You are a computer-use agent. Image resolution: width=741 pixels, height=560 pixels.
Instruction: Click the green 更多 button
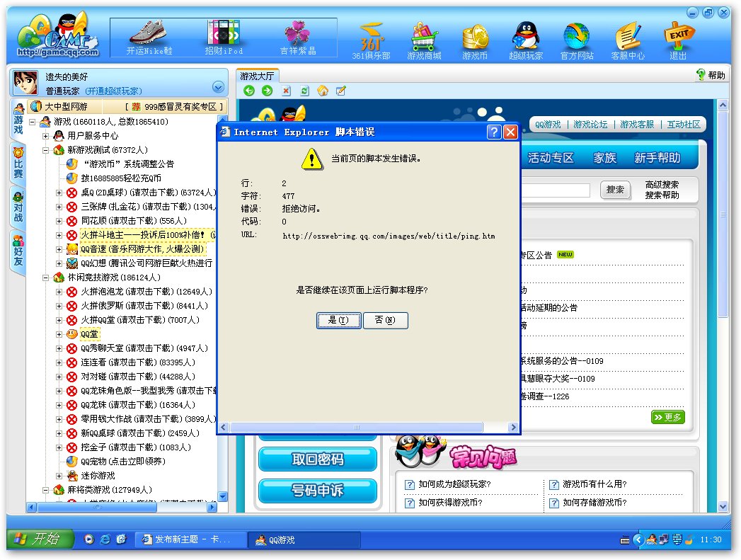[x=668, y=417]
